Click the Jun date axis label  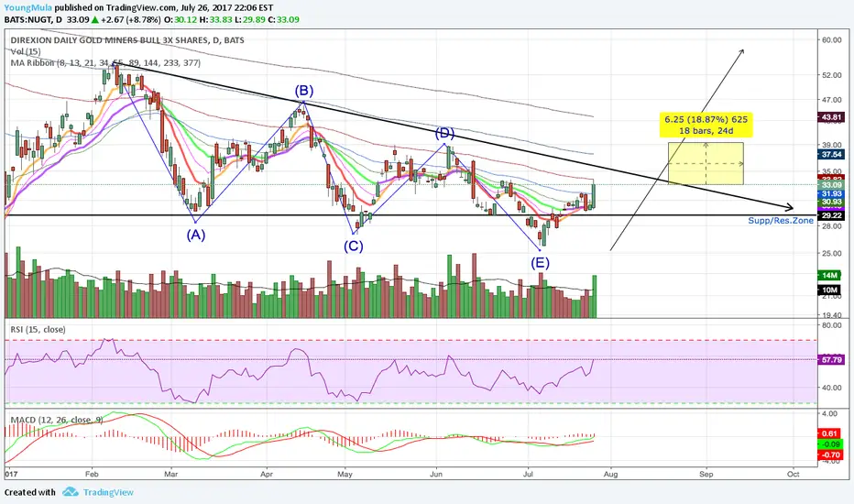tap(436, 474)
